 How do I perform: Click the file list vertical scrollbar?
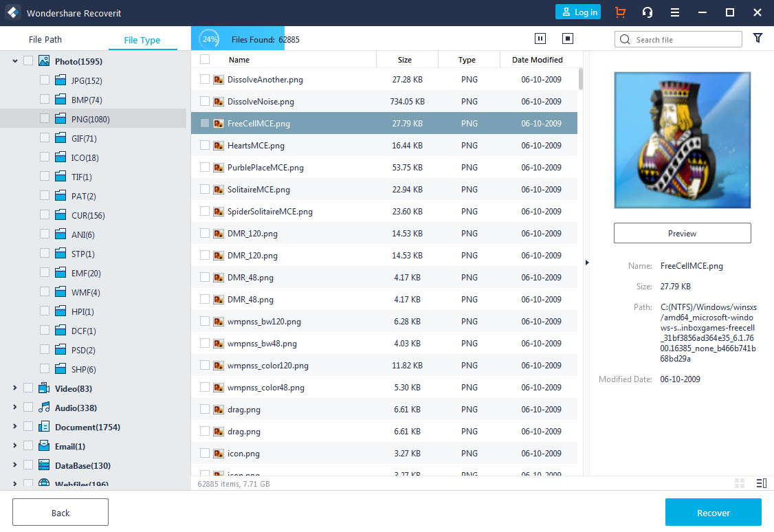pos(580,79)
